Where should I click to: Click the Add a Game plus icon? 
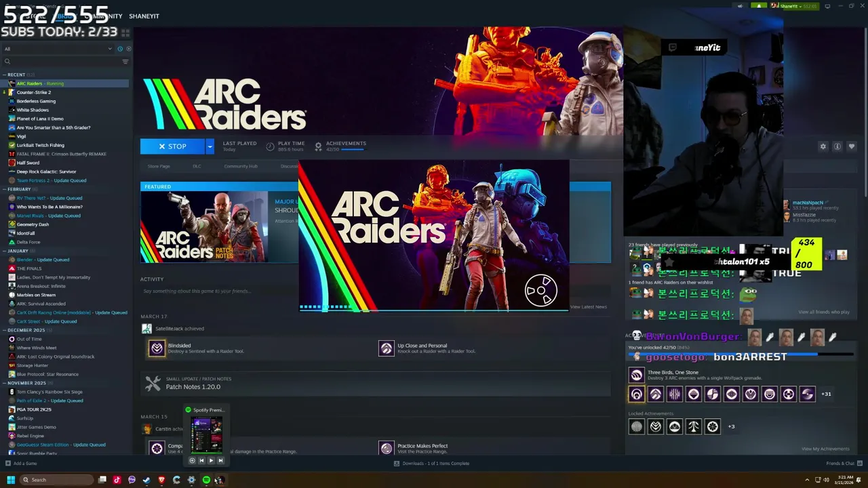pyautogui.click(x=8, y=464)
